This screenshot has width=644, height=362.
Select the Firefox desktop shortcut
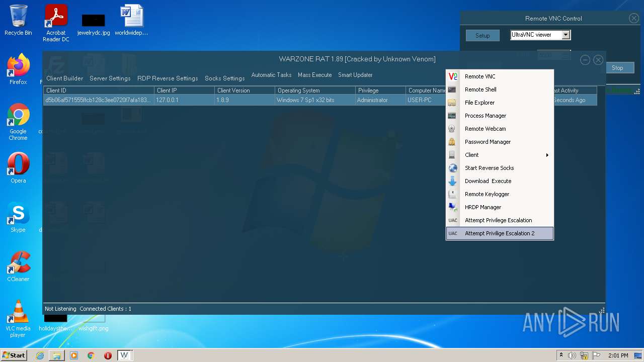click(x=18, y=69)
